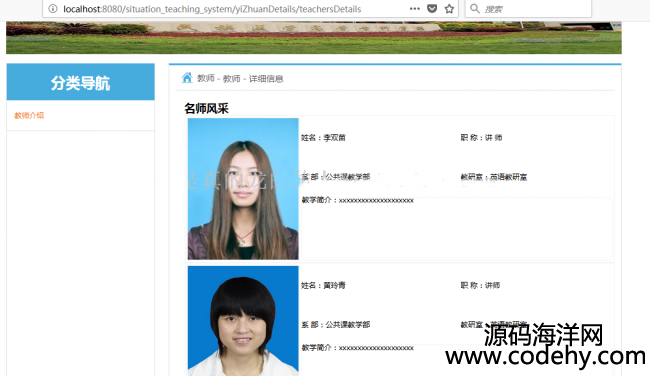Open the 教师介绍 sidebar link

click(29, 115)
